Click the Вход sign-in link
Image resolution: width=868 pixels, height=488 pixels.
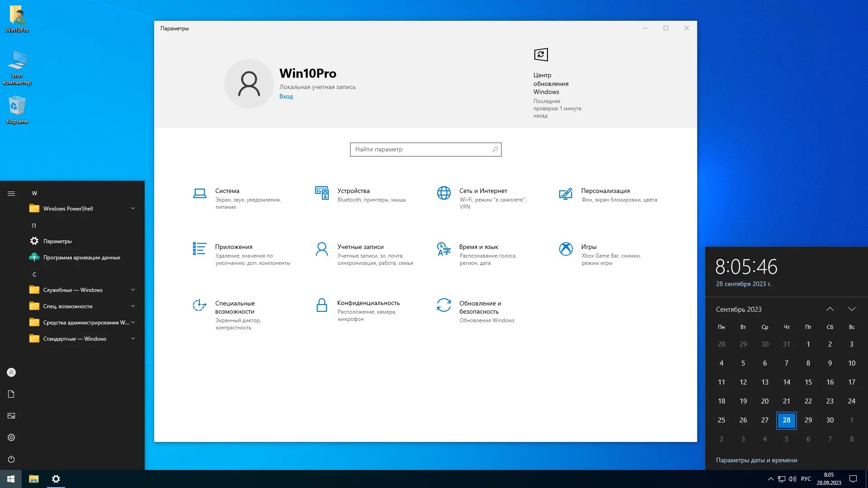[286, 97]
